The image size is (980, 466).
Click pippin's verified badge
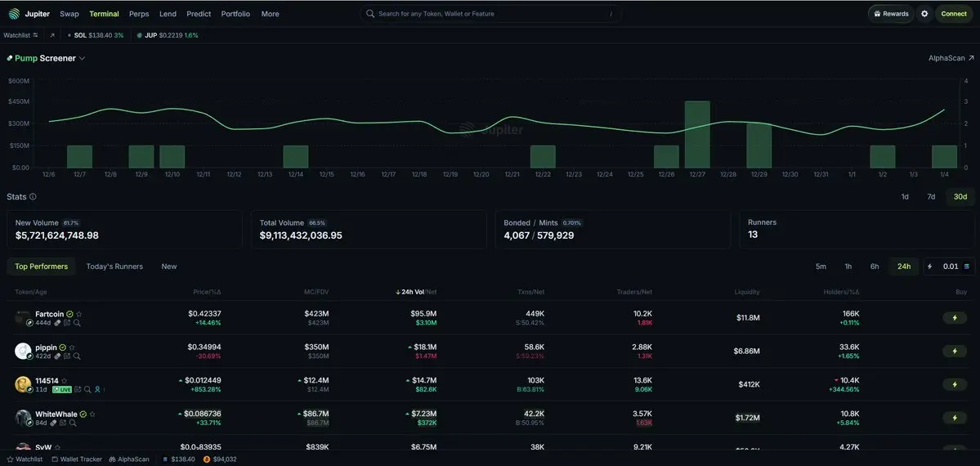(62, 347)
